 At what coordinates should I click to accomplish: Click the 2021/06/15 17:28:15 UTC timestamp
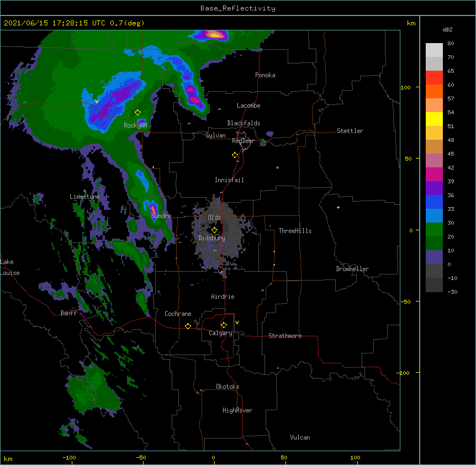[x=55, y=23]
